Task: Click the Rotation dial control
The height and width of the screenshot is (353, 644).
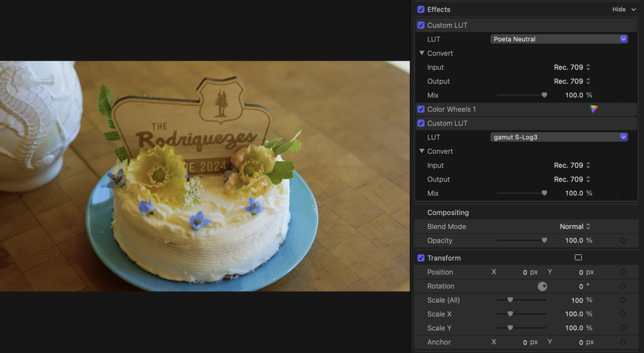Action: click(542, 286)
